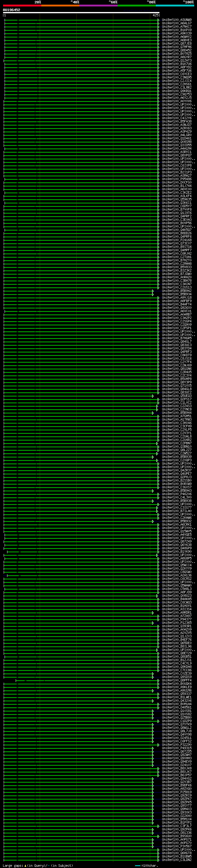Viewport: 197px width, 868px height.
Task: Select the label UniRef100_Q43206
Action: click(x=177, y=700)
